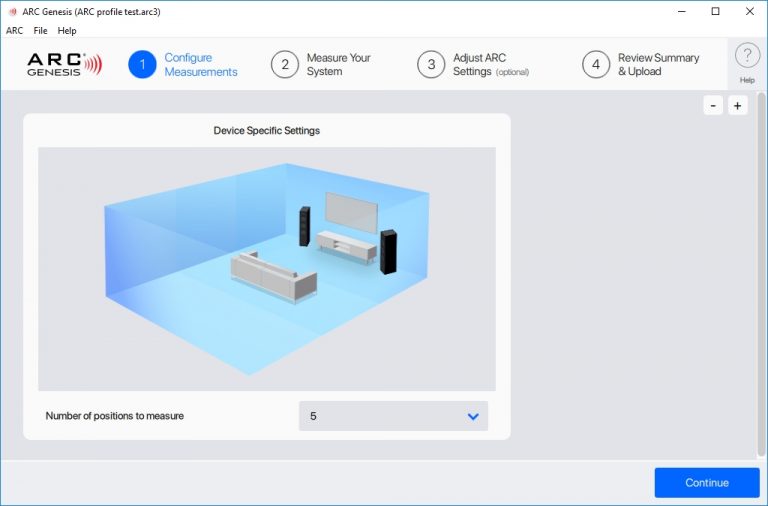Open the File menu
This screenshot has width=768, height=506.
pos(40,31)
